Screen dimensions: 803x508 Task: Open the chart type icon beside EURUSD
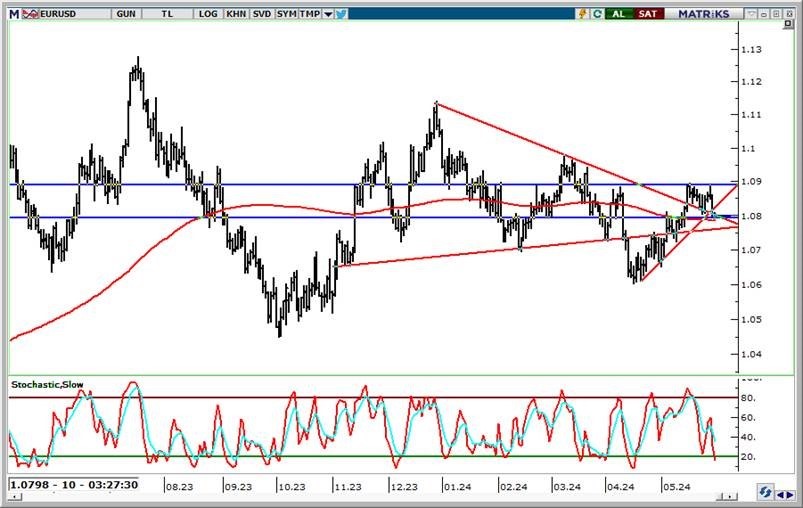tap(30, 14)
